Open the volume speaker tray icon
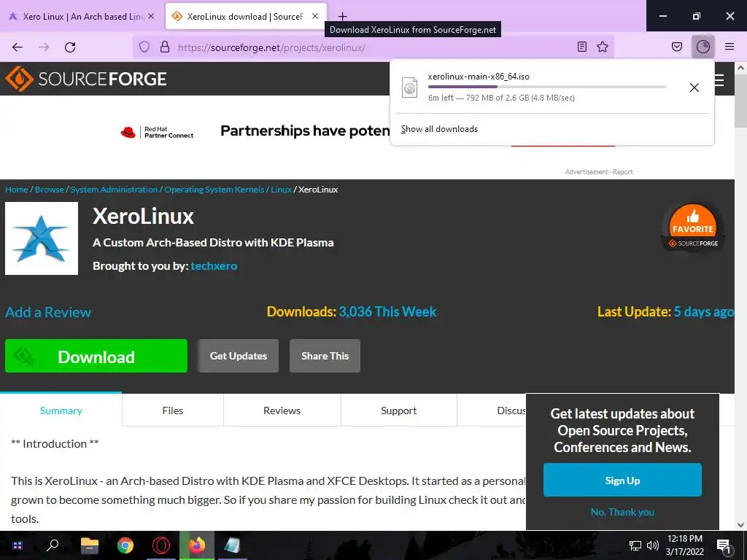The width and height of the screenshot is (747, 560). [x=653, y=545]
